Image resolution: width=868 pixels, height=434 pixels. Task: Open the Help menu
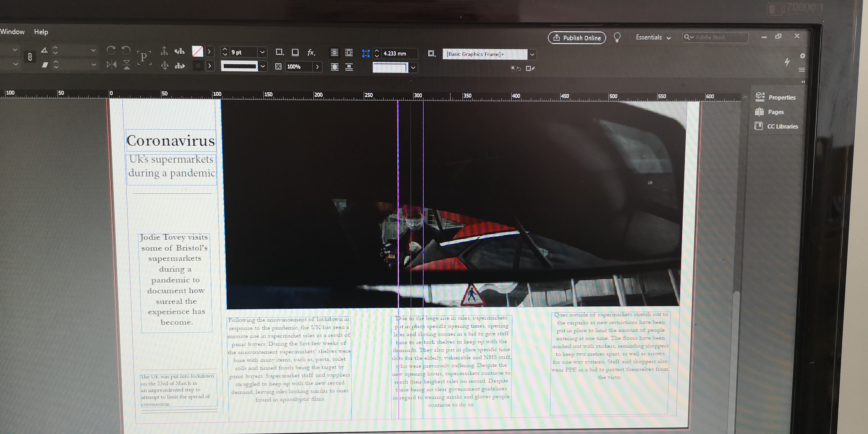(41, 32)
